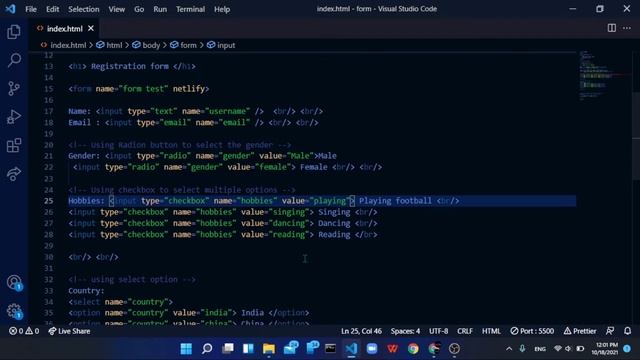Change file encoding UTF-8
640x360 pixels.
click(x=438, y=331)
